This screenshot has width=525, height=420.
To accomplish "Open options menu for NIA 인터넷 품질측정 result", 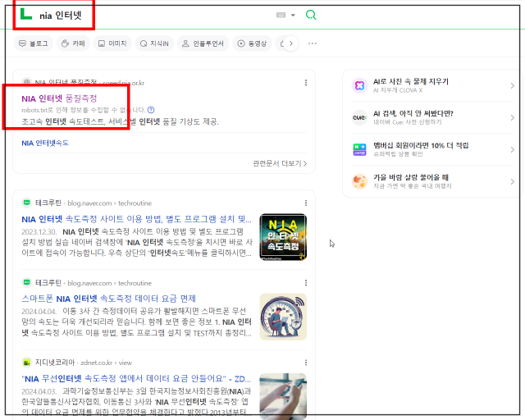I will (306, 83).
